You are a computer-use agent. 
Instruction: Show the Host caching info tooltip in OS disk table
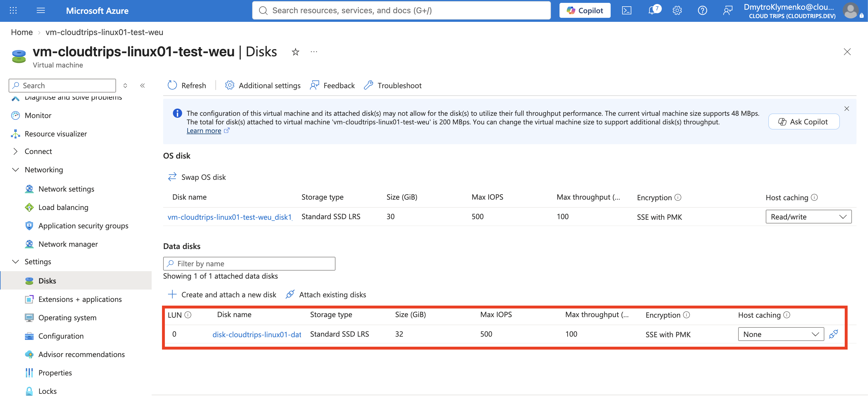pos(814,197)
